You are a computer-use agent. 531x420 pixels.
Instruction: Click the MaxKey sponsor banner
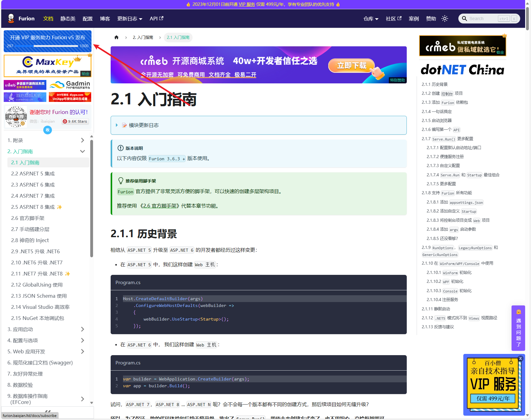coord(48,66)
